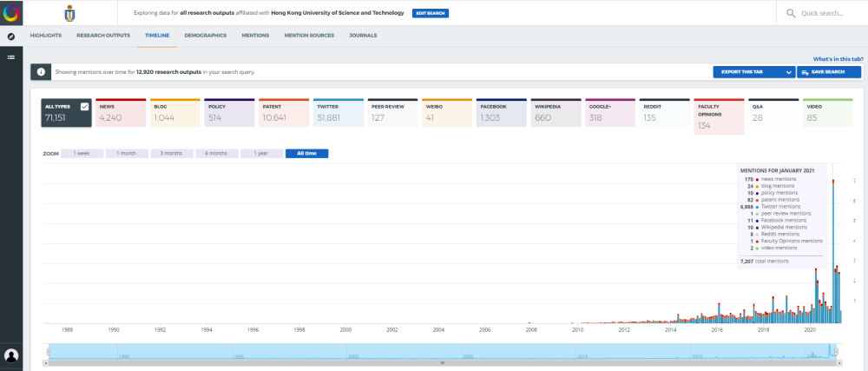Screen dimensions: 868x371
Task: Set zoom range to 6 months
Action: tap(216, 154)
